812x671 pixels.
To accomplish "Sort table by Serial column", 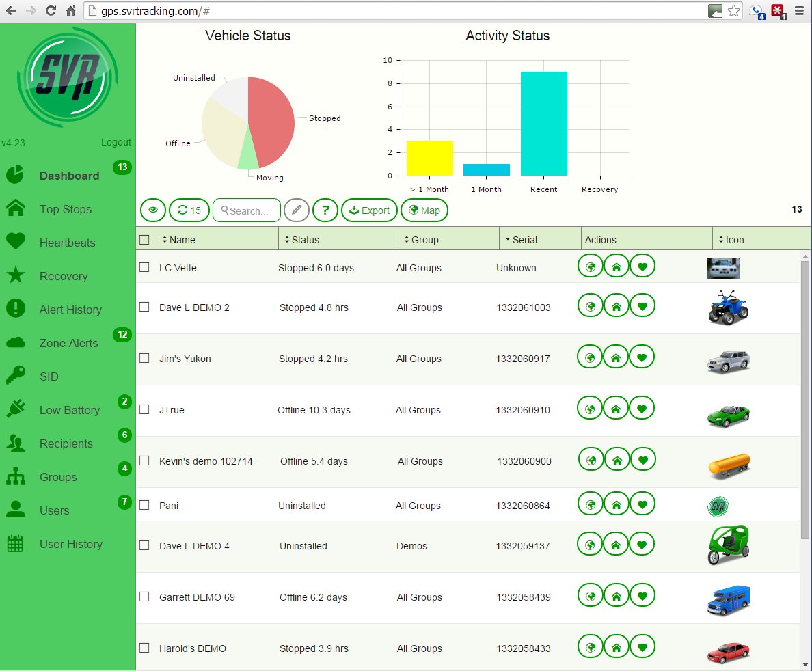I will click(x=522, y=240).
